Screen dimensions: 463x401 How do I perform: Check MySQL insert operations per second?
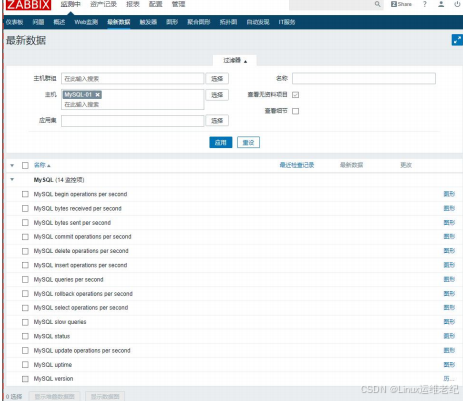point(25,265)
